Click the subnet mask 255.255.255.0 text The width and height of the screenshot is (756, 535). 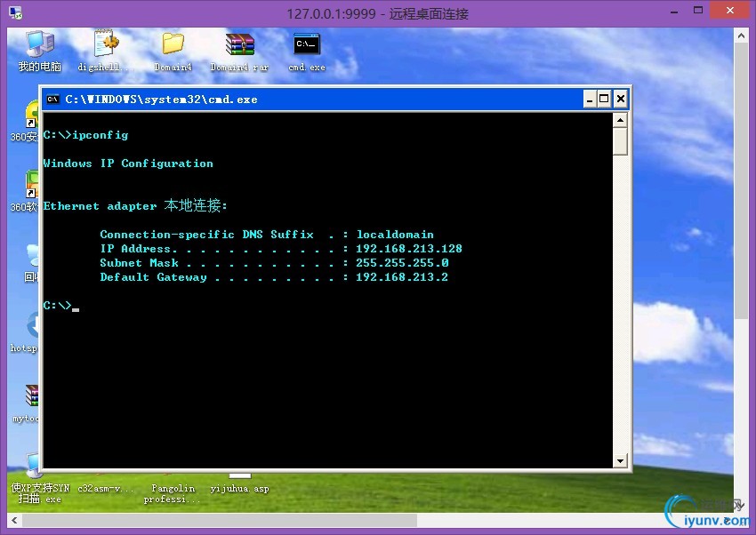402,262
